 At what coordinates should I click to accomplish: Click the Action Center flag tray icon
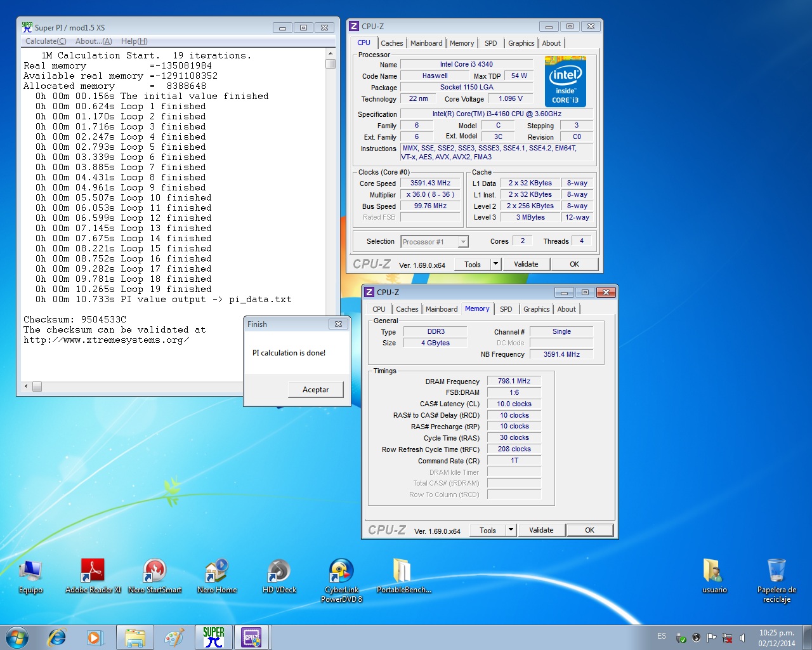coord(711,637)
